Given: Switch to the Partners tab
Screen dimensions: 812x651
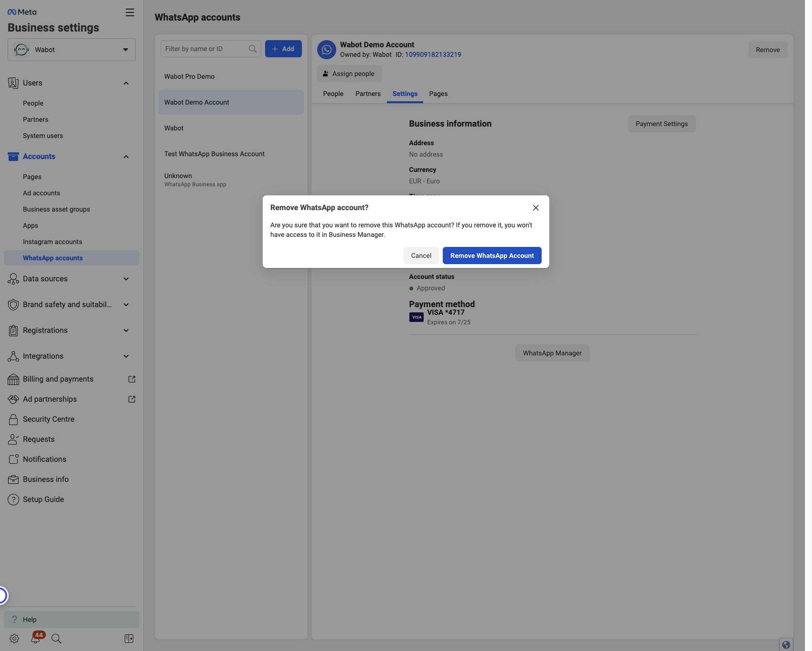Looking at the screenshot, I should (x=368, y=94).
